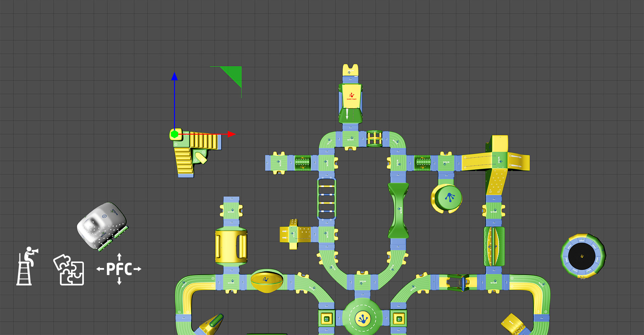
Task: Select the yellow-rimmed green frog-logo dome
Action: [447, 198]
